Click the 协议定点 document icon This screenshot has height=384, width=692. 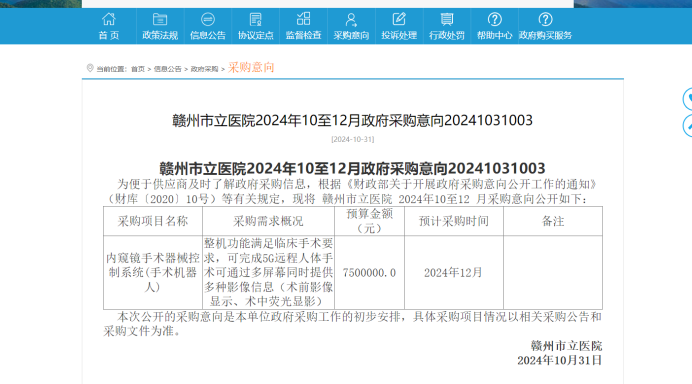(x=256, y=19)
